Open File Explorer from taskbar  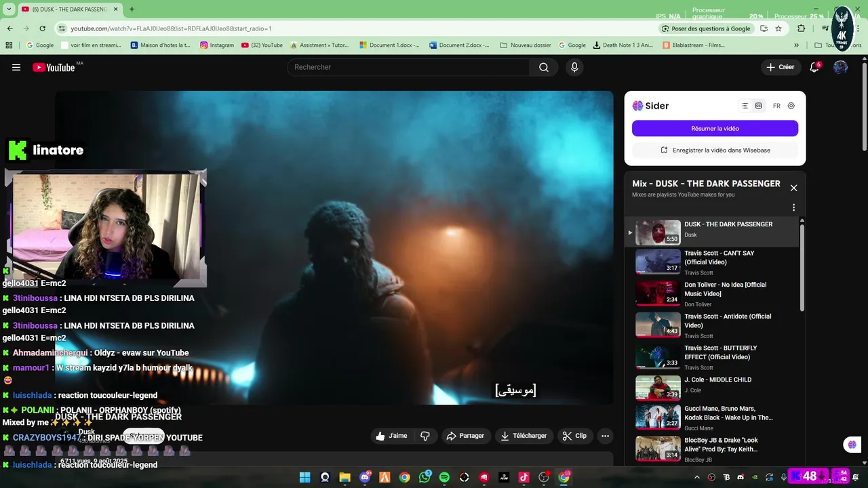point(344,477)
